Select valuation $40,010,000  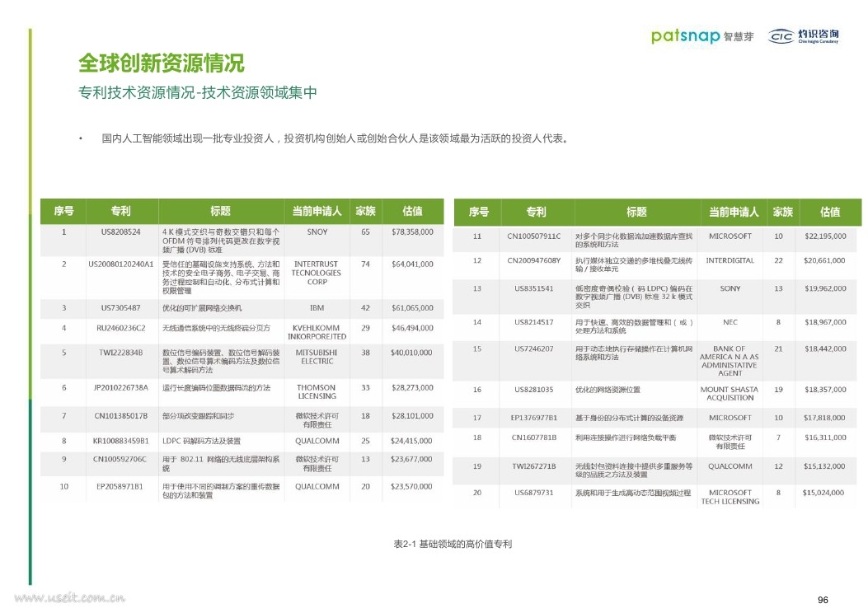click(411, 353)
